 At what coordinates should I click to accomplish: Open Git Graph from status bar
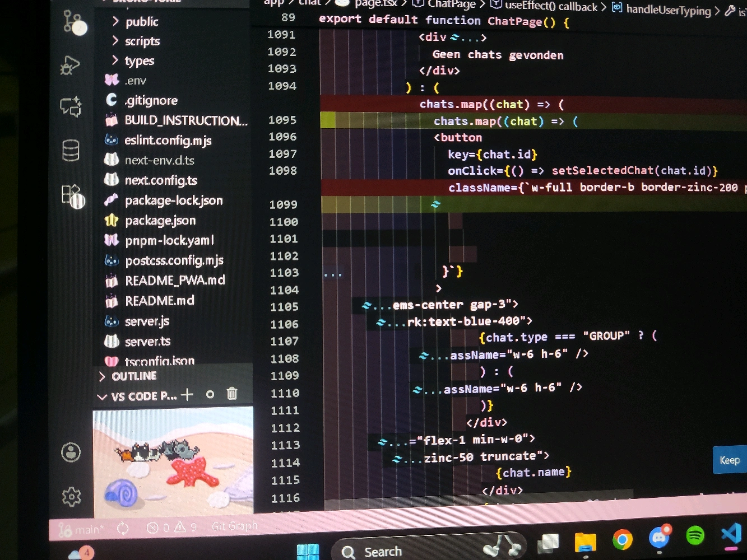234,526
